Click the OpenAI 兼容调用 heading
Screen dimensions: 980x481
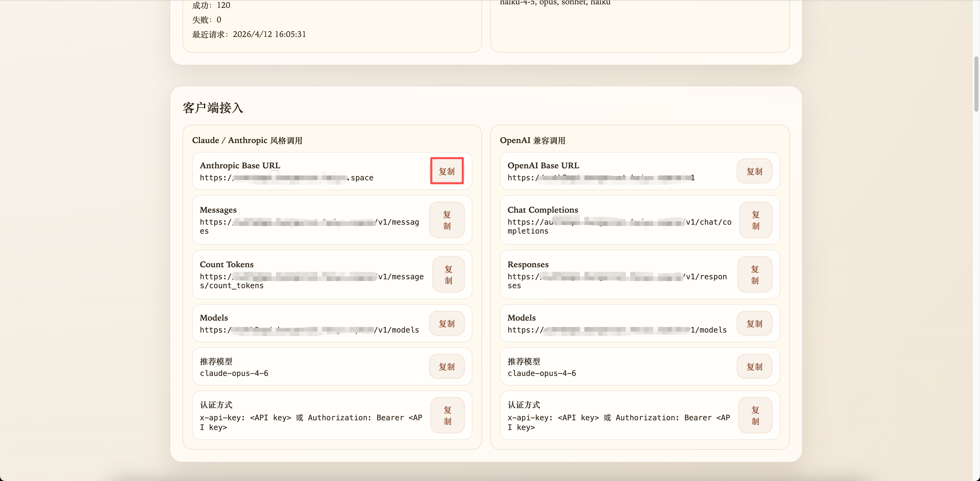tap(532, 140)
